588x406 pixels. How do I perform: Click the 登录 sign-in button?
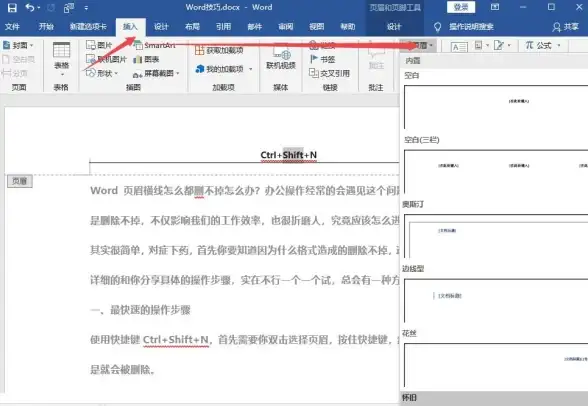tap(461, 7)
